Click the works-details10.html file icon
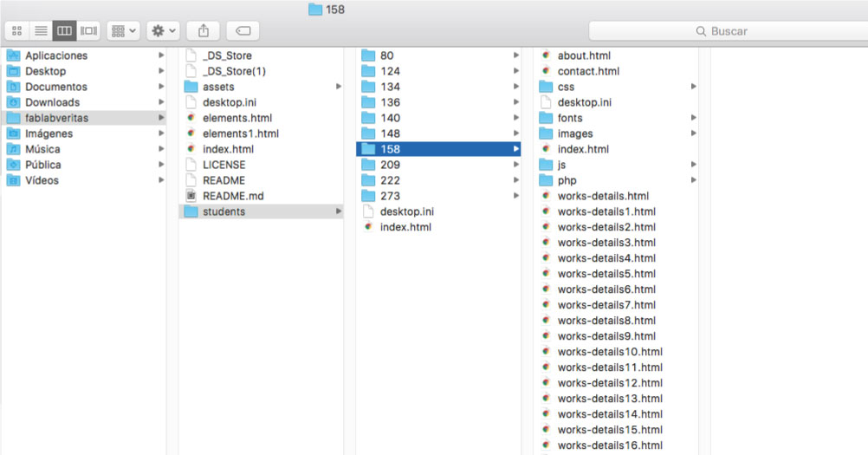This screenshot has width=868, height=455. coord(546,352)
